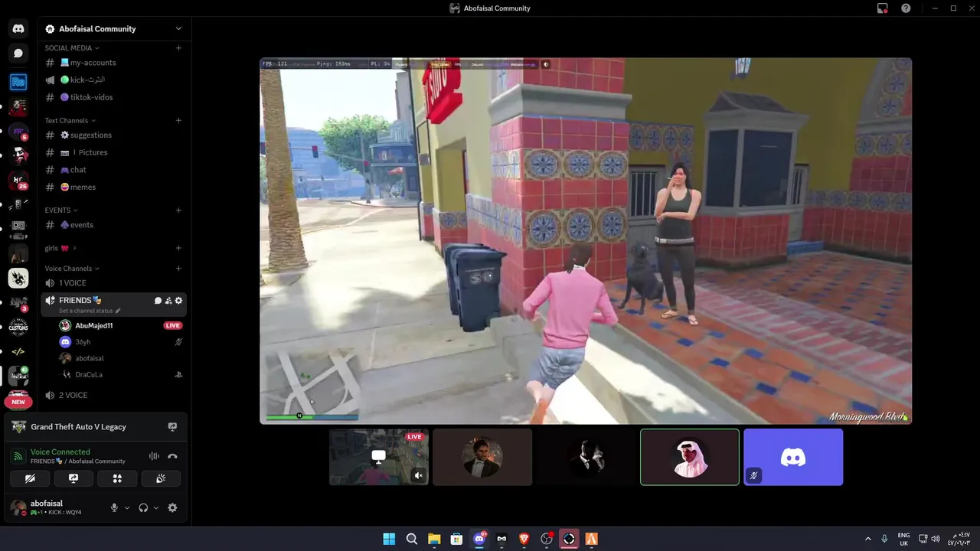Join 2 VOICE channel

(x=113, y=395)
